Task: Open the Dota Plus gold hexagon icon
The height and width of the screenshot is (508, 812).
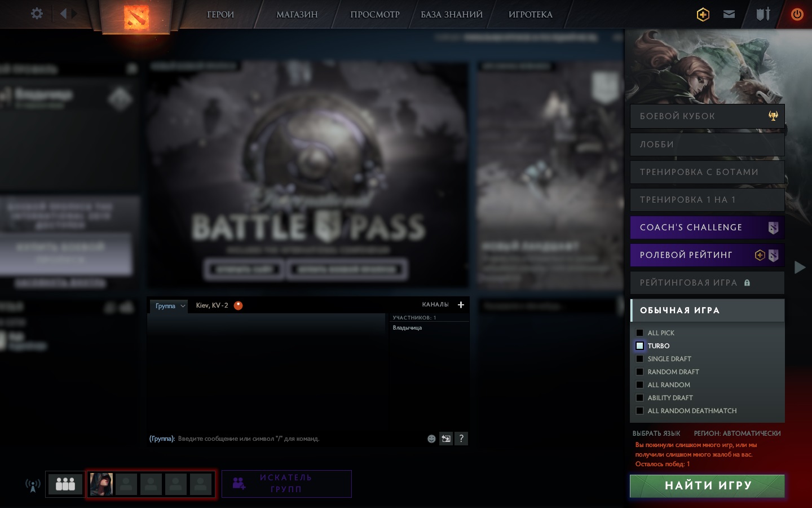Action: coord(703,15)
